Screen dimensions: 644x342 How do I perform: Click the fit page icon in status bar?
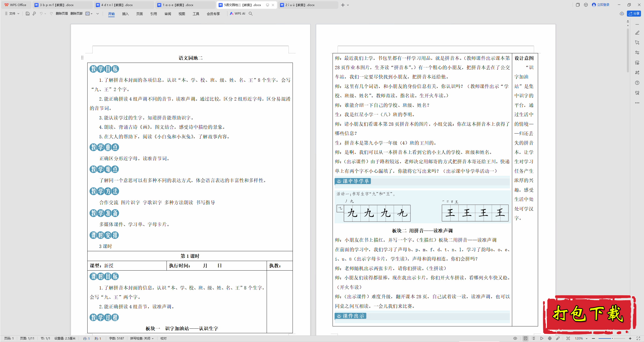pos(568,338)
